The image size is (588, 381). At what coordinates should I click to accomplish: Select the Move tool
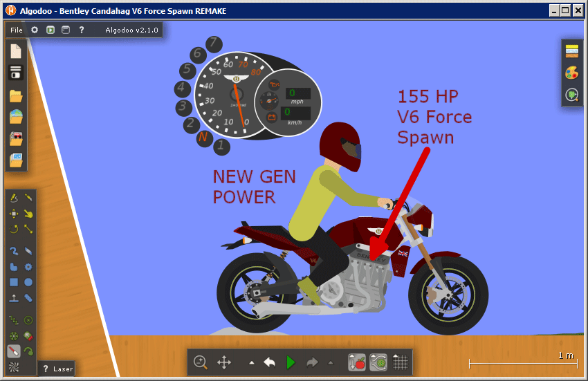coord(14,214)
